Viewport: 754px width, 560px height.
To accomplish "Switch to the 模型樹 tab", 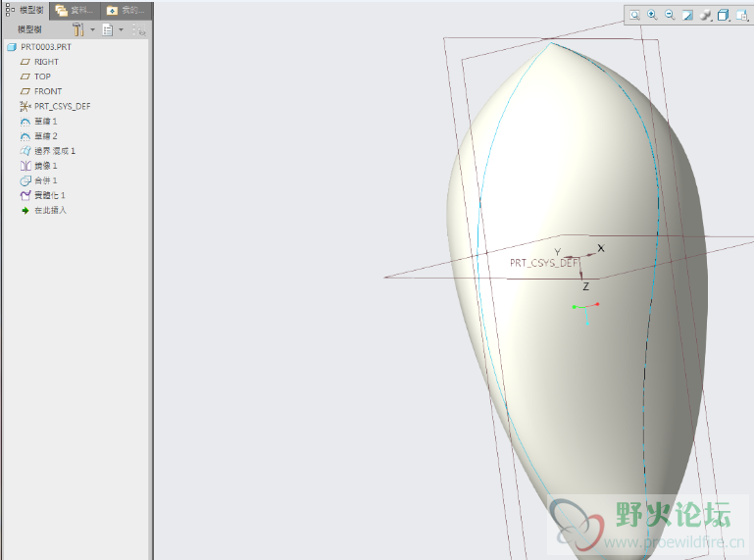I will (25, 10).
